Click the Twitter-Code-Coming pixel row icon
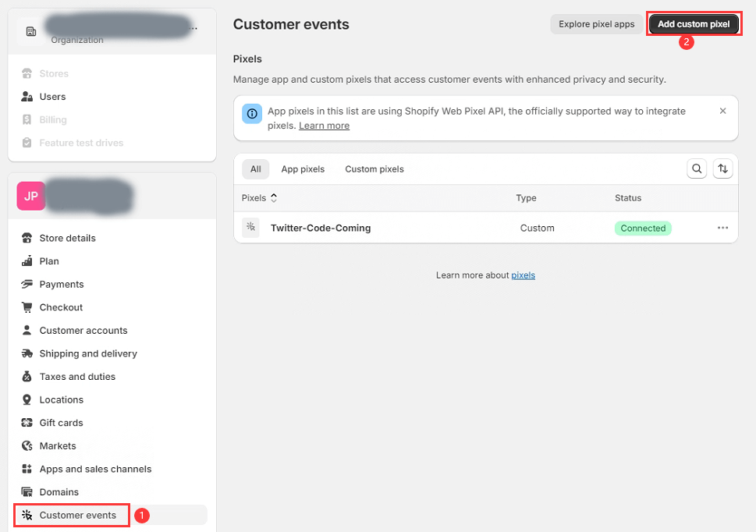 [x=250, y=228]
